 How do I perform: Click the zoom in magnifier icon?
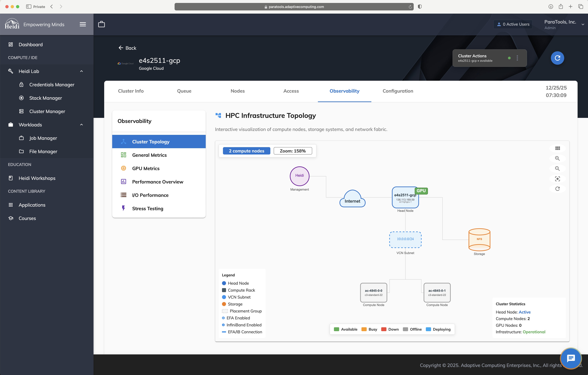point(557,158)
